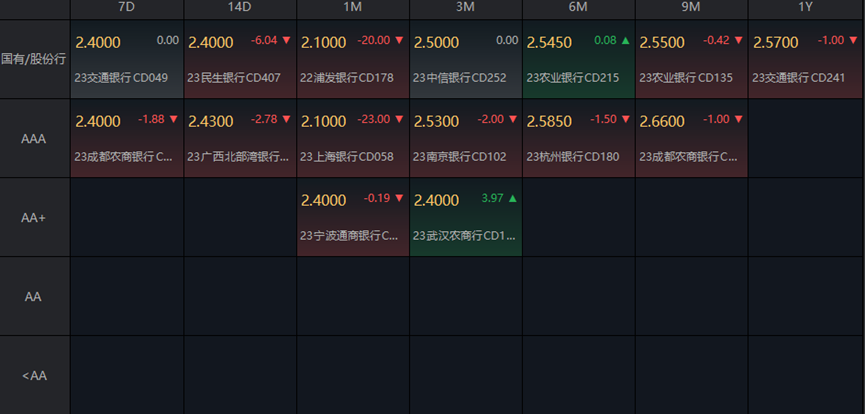Click the down arrow beside -2.78
This screenshot has width=865, height=414.
coord(286,119)
